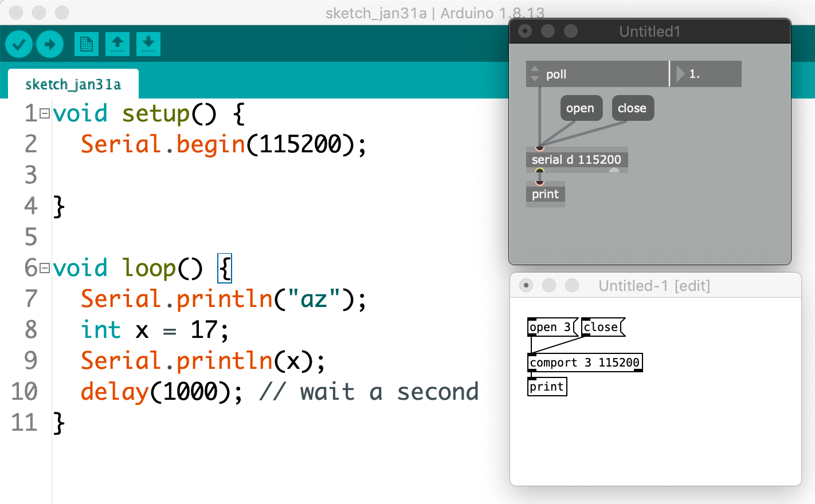
Task: Select the serial d 115200 object in Max
Action: click(576, 159)
